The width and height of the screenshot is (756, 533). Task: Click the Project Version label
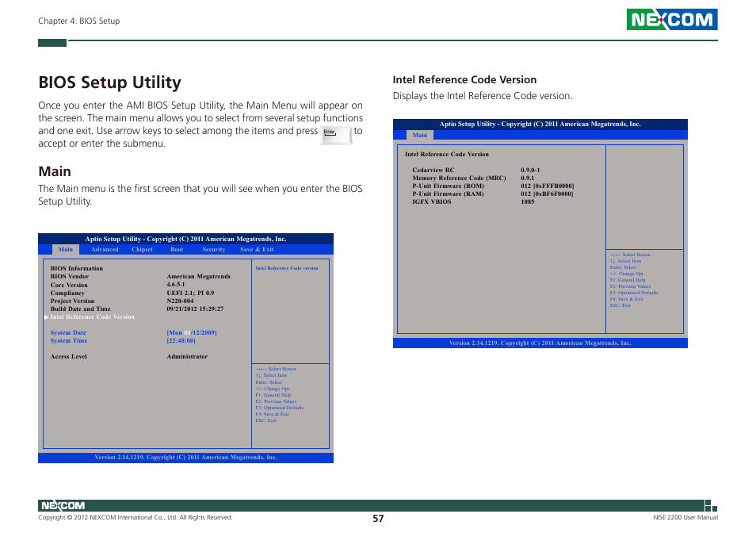click(72, 301)
